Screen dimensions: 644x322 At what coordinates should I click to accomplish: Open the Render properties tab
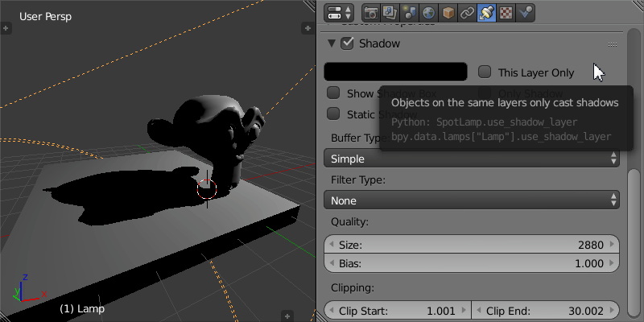click(x=371, y=13)
